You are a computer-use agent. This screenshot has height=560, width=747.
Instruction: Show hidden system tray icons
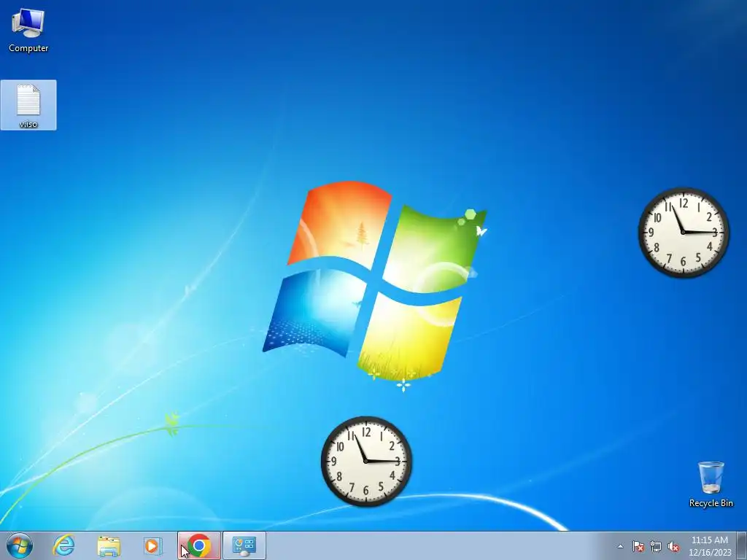(x=620, y=546)
